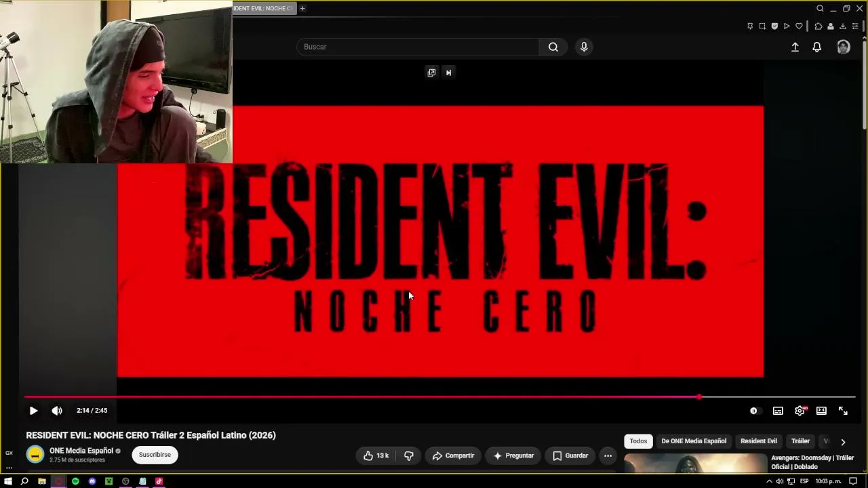Screen dimensions: 868x488
Task: Like the video with thumbs up
Action: click(x=376, y=455)
